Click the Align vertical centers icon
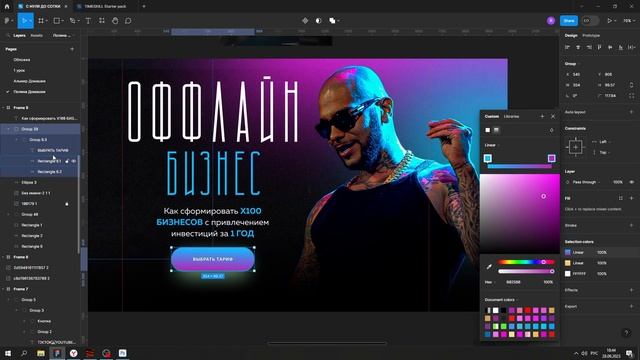Viewport: 640px width, 360px height. (610, 47)
